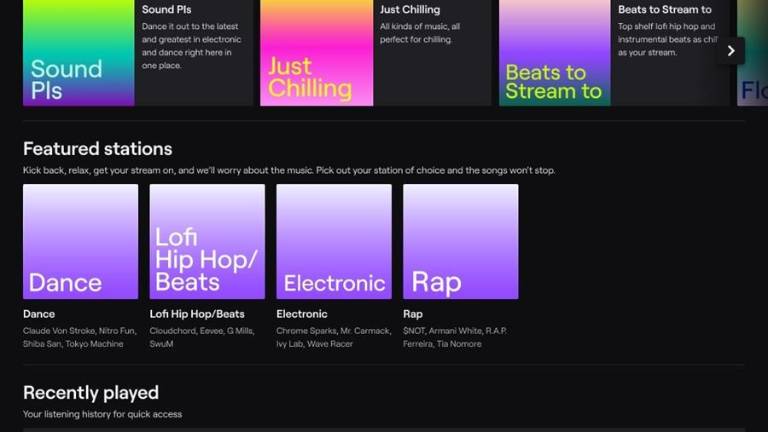Play the Dance station tile
The image size is (768, 432).
(x=80, y=241)
